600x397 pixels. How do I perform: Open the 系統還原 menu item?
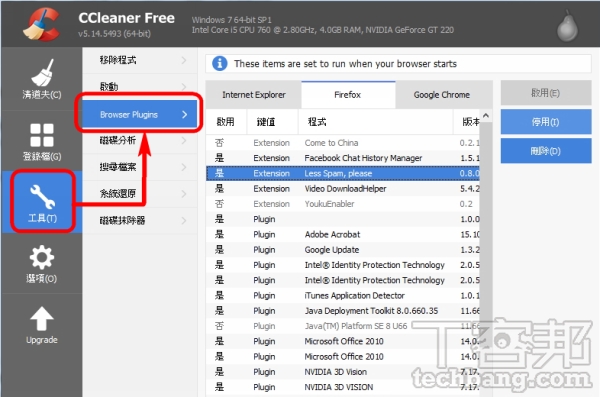pos(140,194)
